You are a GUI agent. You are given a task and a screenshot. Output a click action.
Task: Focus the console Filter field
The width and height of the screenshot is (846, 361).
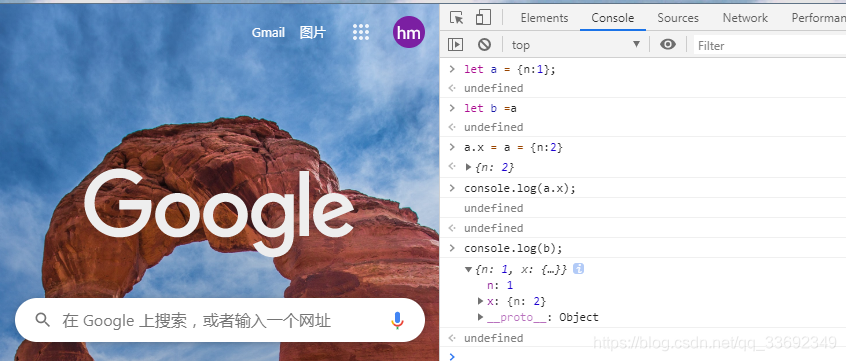click(770, 45)
